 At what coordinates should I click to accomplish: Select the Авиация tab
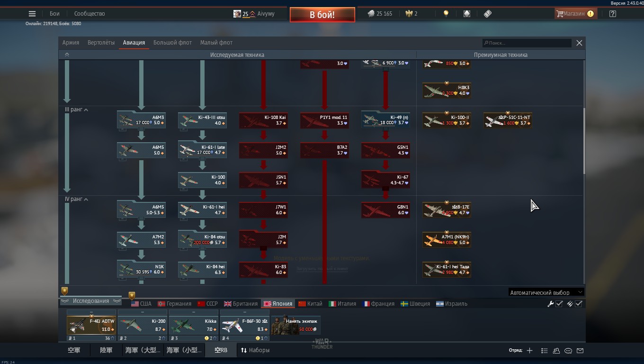(134, 43)
